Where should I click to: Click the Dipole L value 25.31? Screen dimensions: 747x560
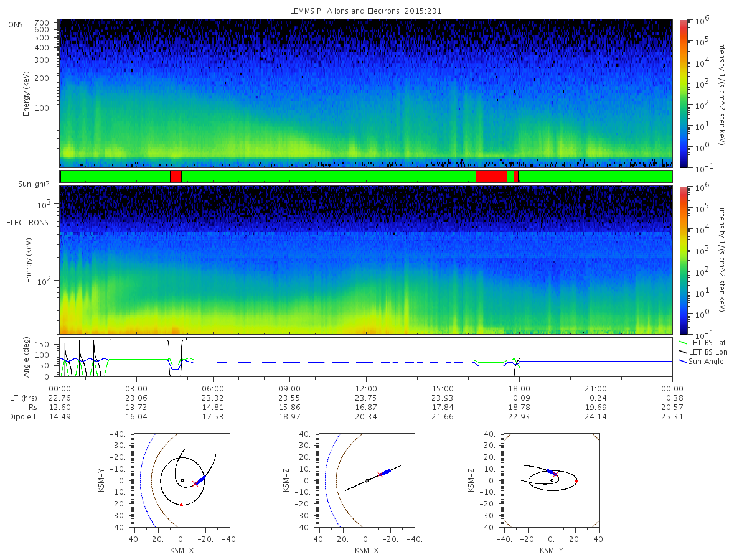[x=672, y=416]
